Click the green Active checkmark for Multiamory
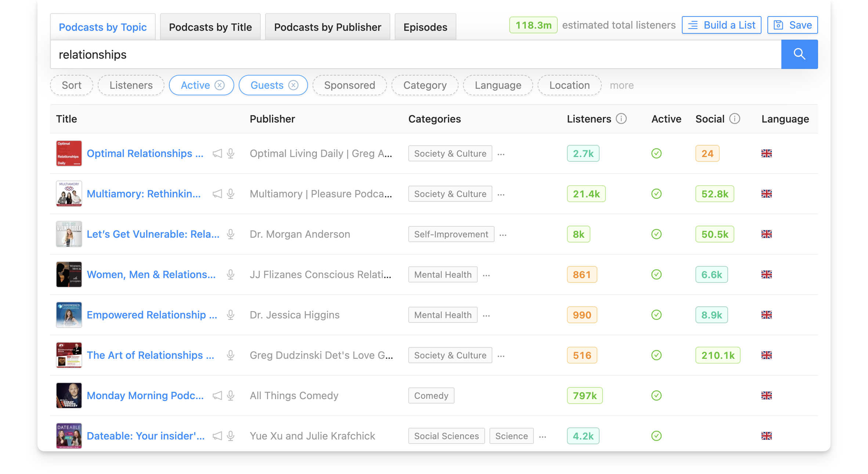This screenshot has height=474, width=868. [x=656, y=194]
